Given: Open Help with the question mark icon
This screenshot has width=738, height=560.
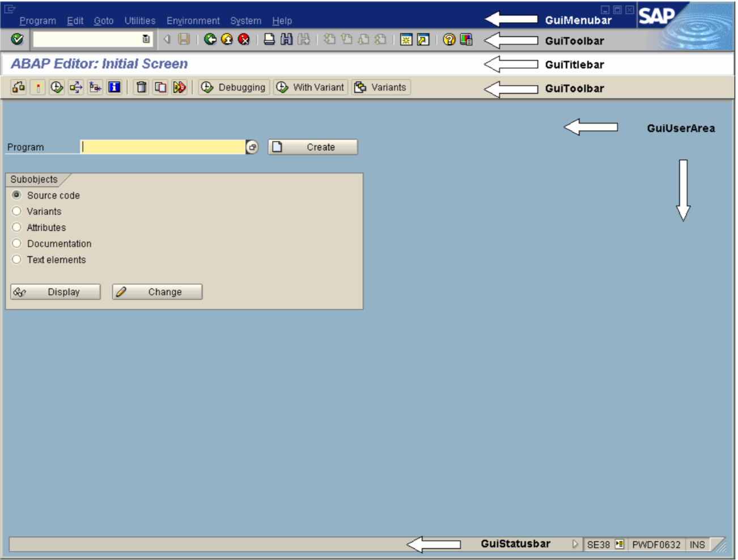Looking at the screenshot, I should pos(449,39).
